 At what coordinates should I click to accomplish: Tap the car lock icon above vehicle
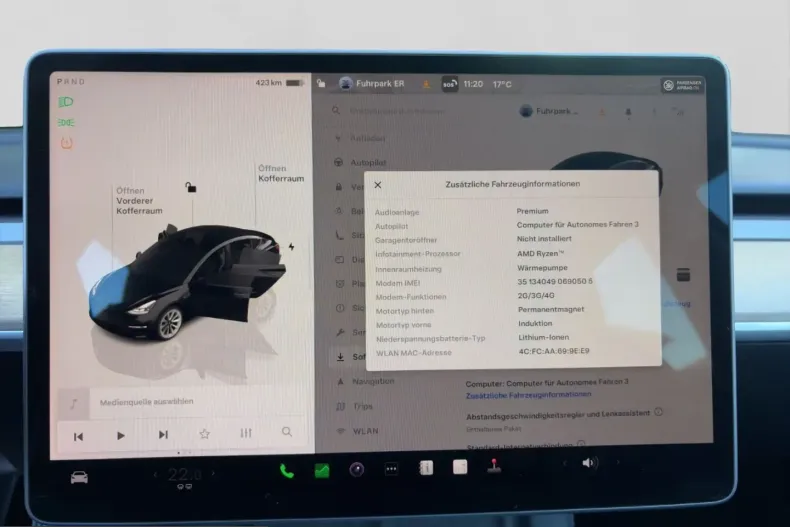click(x=190, y=187)
